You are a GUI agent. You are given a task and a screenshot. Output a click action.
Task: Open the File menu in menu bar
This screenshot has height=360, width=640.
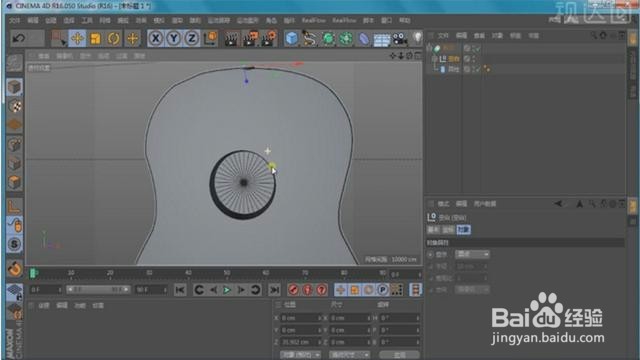15,20
